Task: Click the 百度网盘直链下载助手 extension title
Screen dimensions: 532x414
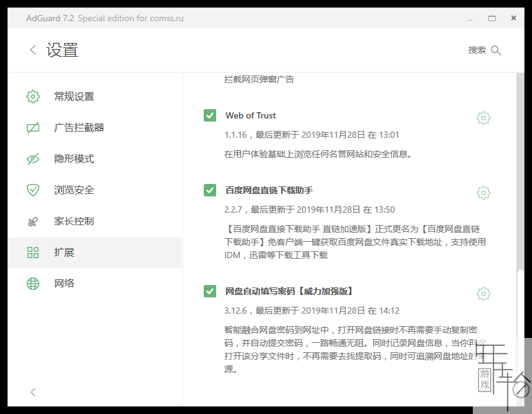Action: (x=269, y=190)
